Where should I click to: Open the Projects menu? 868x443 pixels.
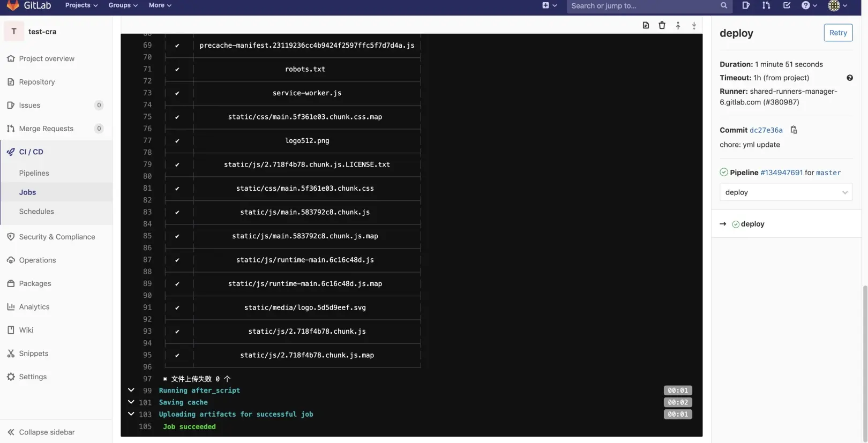click(x=81, y=5)
